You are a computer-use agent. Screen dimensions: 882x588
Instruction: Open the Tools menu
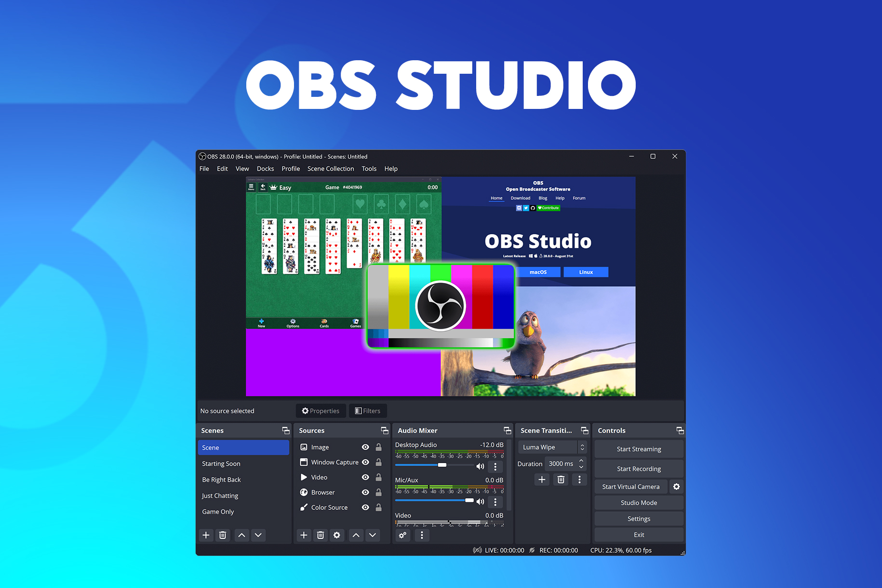369,169
